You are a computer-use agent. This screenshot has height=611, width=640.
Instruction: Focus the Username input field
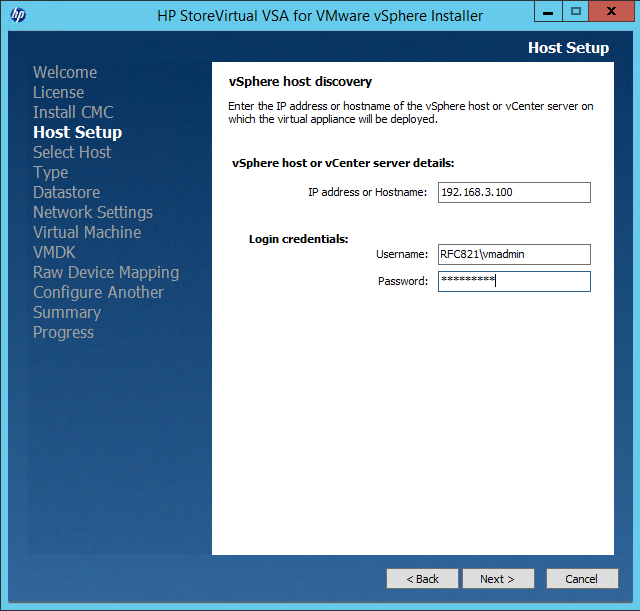tap(514, 255)
